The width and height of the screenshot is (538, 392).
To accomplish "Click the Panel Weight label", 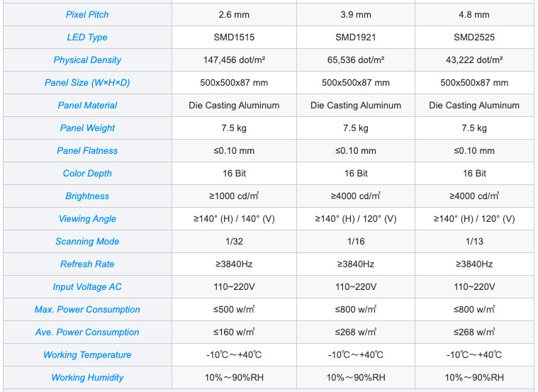I will (87, 128).
